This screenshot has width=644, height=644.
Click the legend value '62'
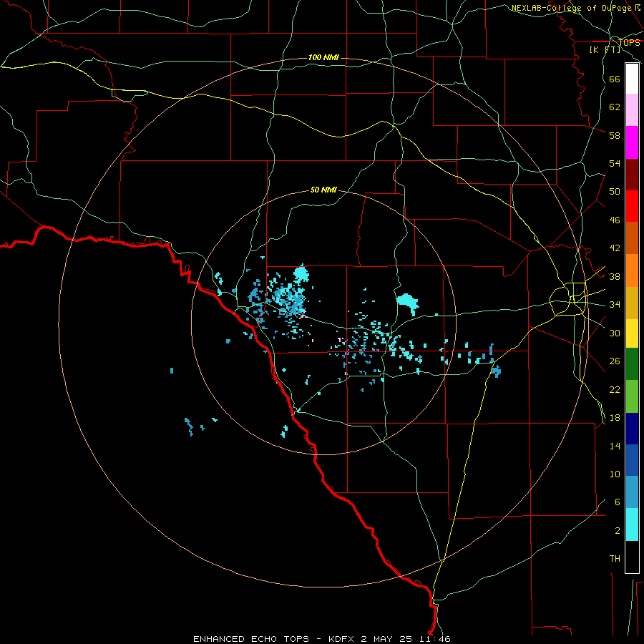(615, 107)
